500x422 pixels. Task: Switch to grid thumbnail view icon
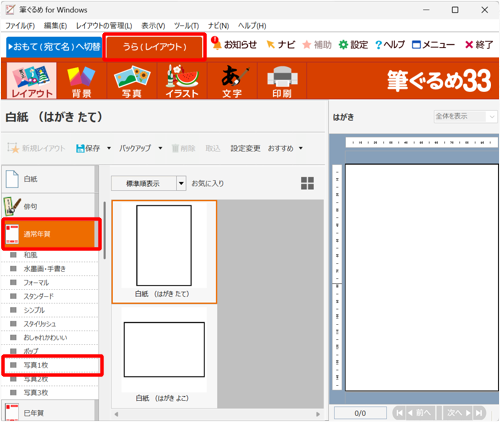tap(307, 183)
